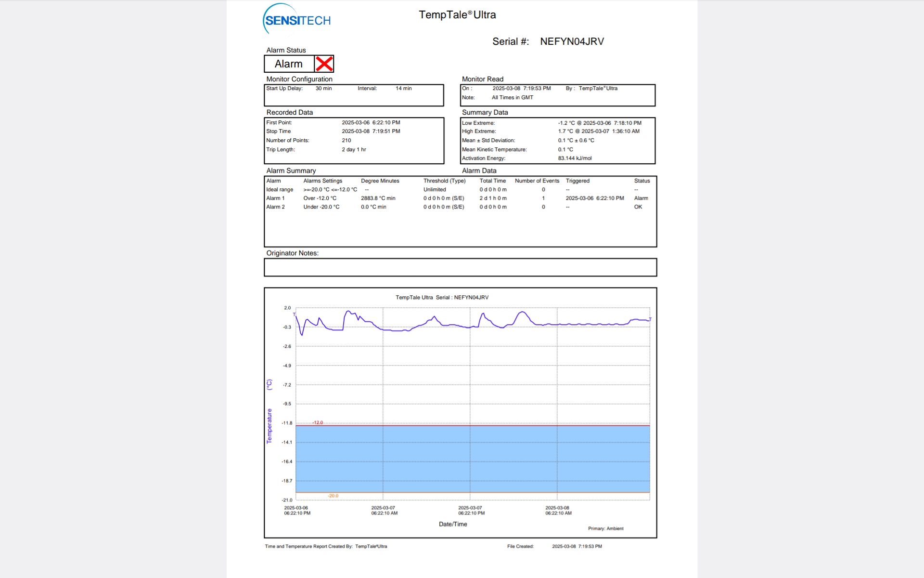Click the Number of Events column header

pyautogui.click(x=537, y=181)
